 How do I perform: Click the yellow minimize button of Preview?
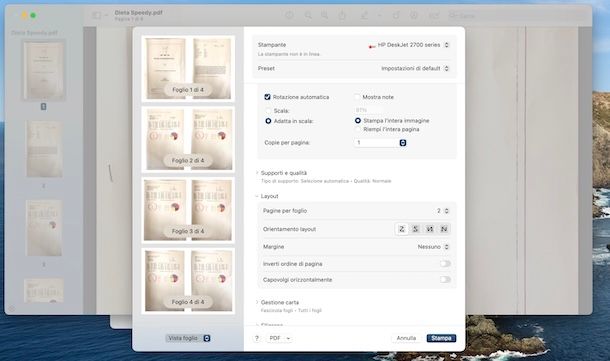coord(24,16)
